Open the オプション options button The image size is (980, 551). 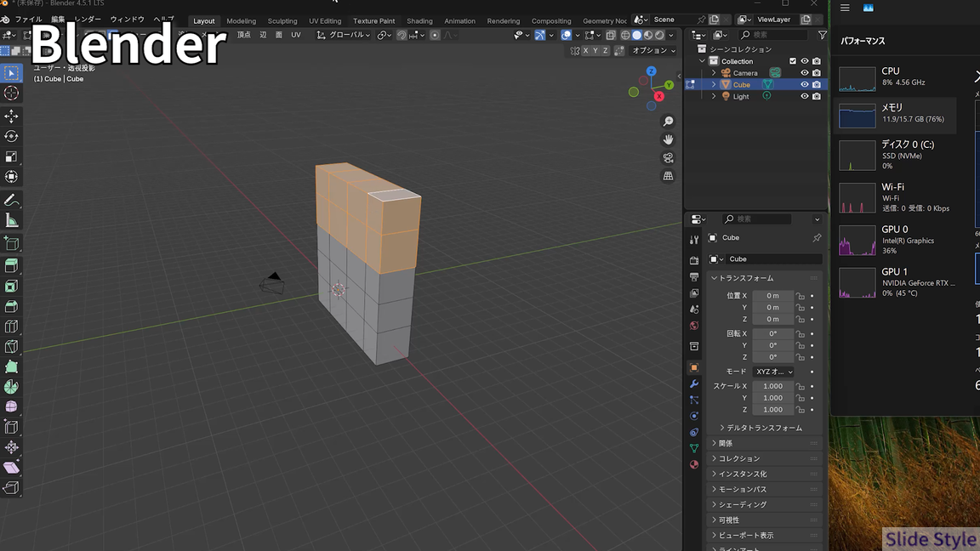(x=652, y=50)
